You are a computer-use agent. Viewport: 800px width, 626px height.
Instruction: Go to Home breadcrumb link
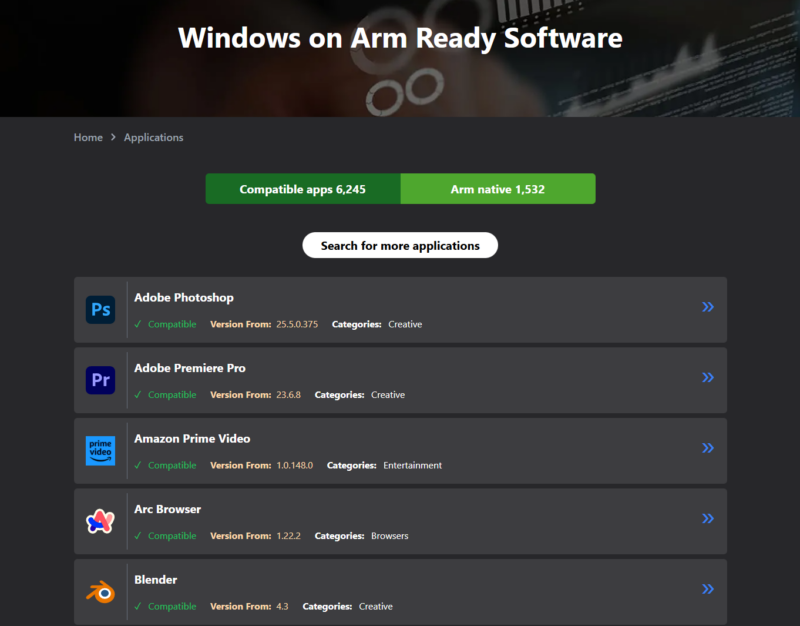(88, 137)
